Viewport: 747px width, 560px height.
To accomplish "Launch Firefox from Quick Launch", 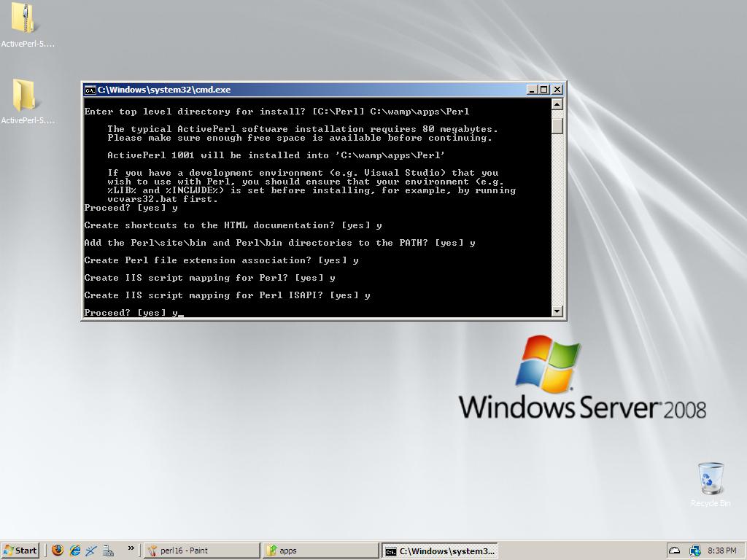I will click(x=58, y=551).
